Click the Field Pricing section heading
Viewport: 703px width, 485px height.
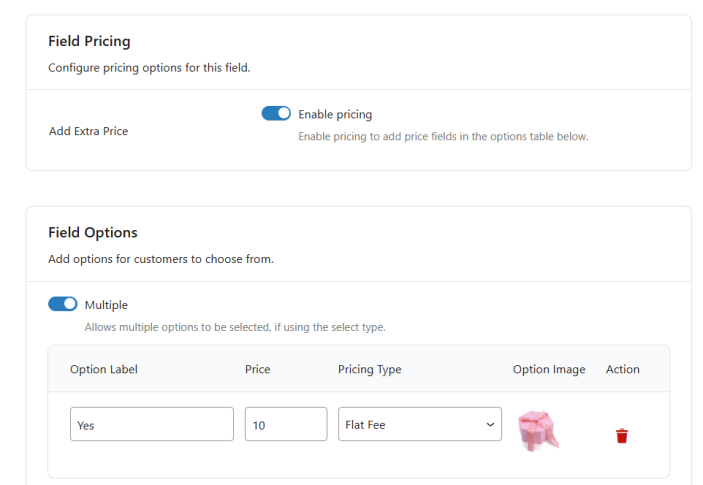(x=89, y=42)
